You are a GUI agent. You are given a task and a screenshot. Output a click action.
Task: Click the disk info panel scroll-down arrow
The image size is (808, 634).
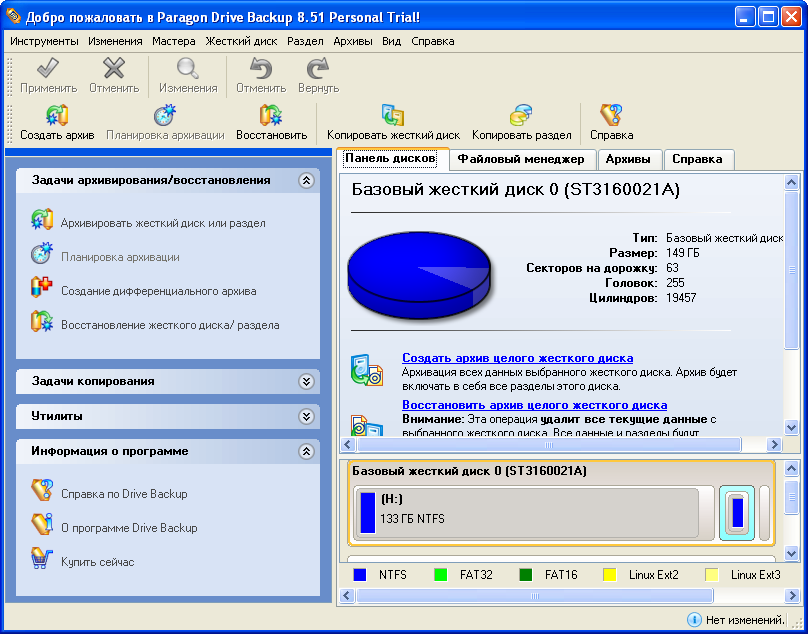pyautogui.click(x=792, y=427)
